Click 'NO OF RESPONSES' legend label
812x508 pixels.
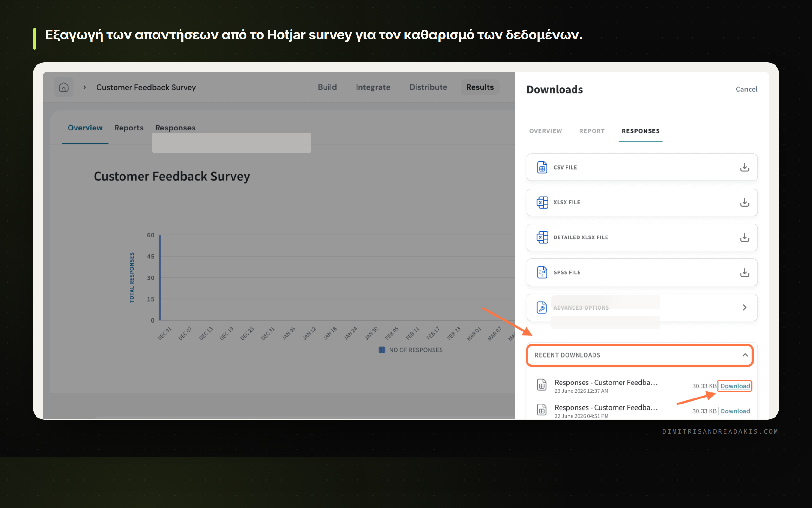pyautogui.click(x=416, y=350)
